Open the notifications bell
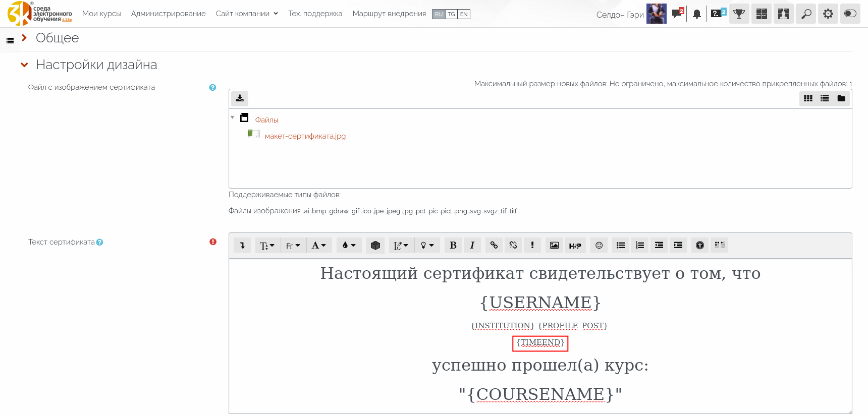The height and width of the screenshot is (417, 868). point(697,14)
